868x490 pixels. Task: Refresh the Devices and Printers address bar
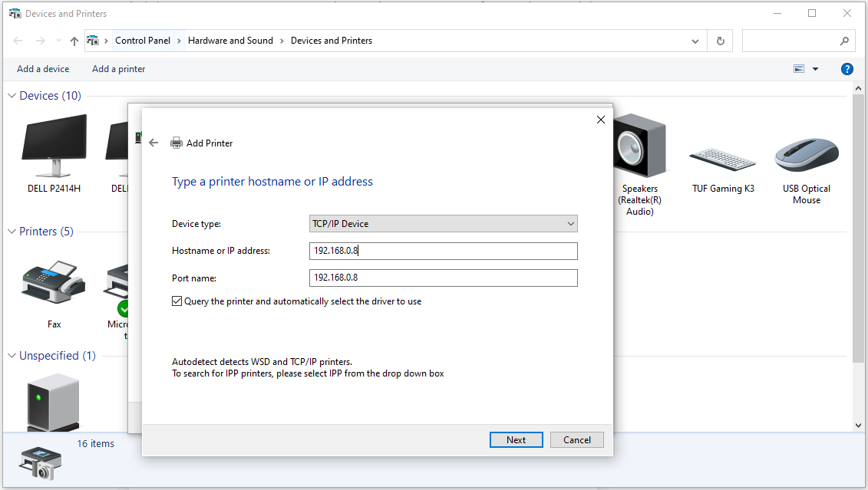[720, 41]
